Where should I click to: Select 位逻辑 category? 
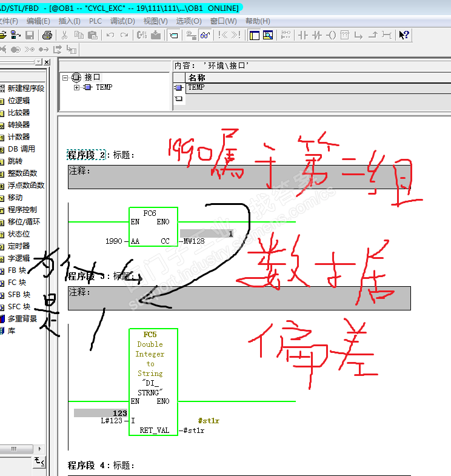(19, 101)
